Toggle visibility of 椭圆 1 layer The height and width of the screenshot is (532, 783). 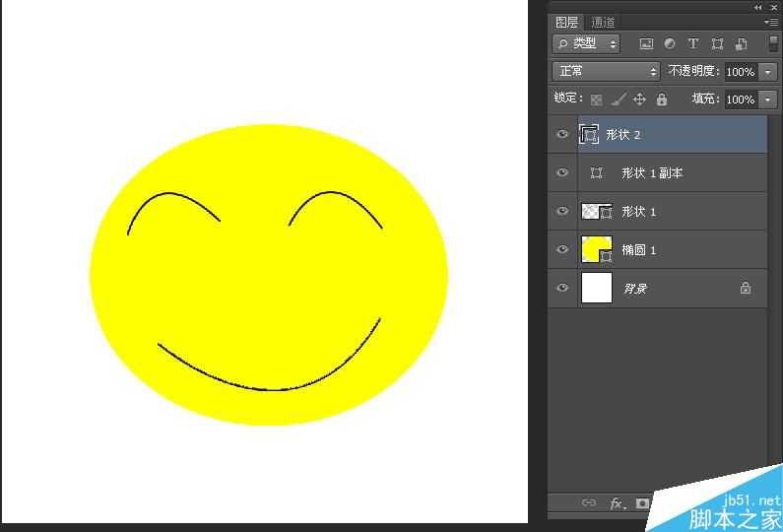pyautogui.click(x=562, y=250)
